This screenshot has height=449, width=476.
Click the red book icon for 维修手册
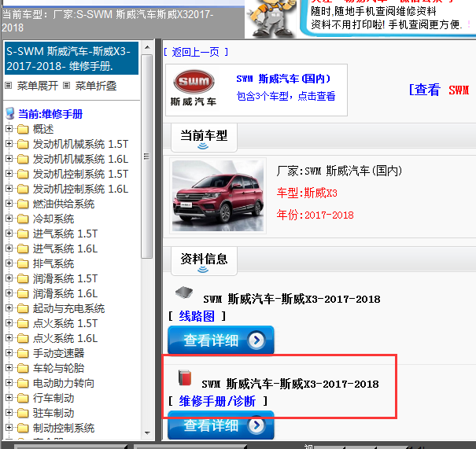tap(185, 377)
